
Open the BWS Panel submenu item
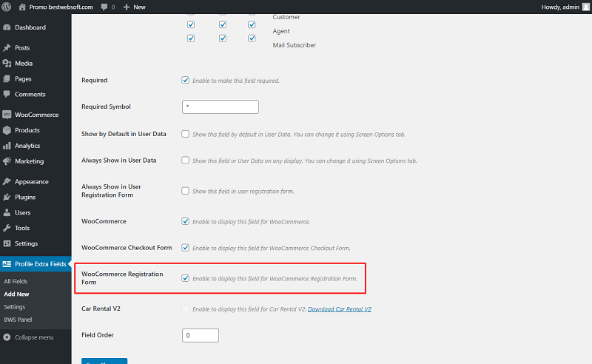[18, 320]
